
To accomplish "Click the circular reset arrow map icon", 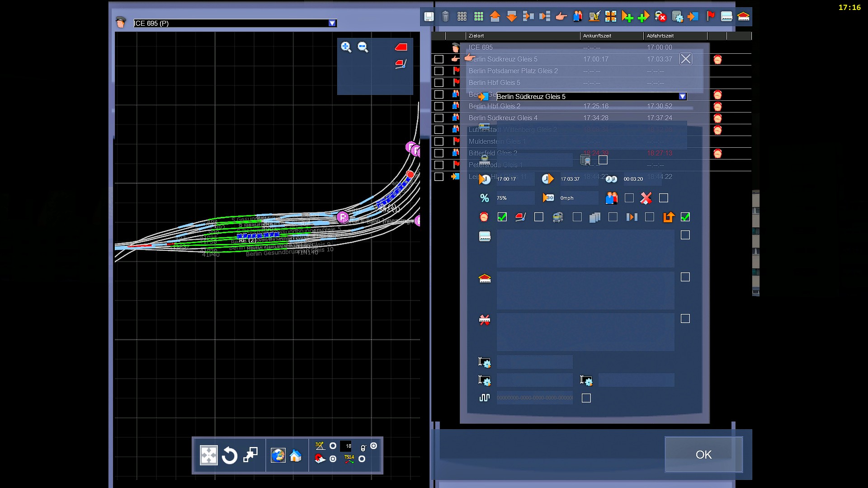I will pyautogui.click(x=229, y=455).
